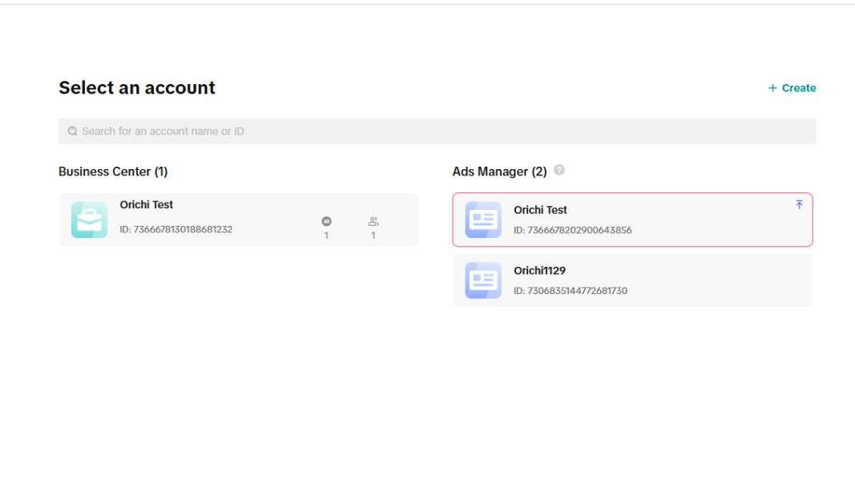
Task: Click the Create account link
Action: pos(792,88)
